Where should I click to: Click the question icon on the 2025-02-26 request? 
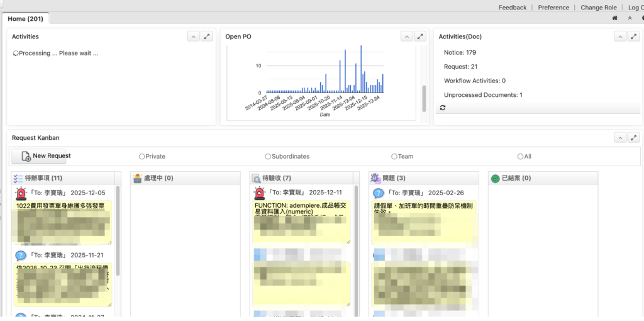pyautogui.click(x=379, y=193)
